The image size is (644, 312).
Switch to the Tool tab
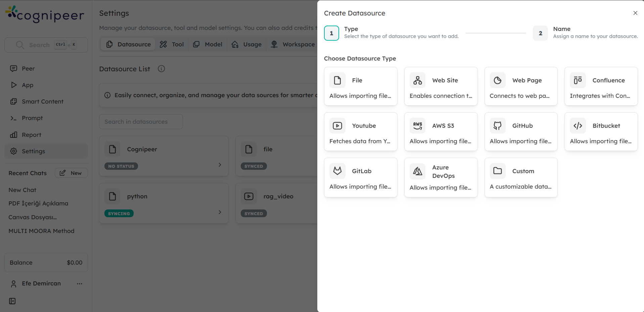click(172, 44)
